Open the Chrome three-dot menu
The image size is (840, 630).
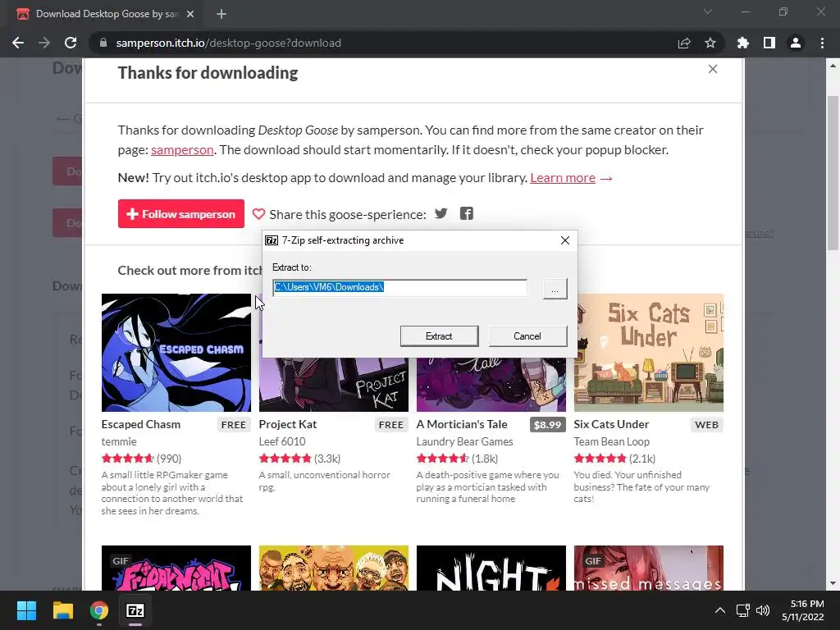(x=822, y=43)
